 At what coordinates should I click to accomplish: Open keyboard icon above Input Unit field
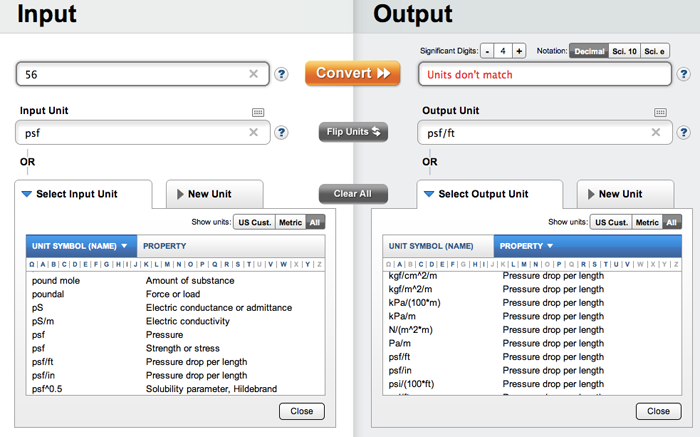(258, 113)
